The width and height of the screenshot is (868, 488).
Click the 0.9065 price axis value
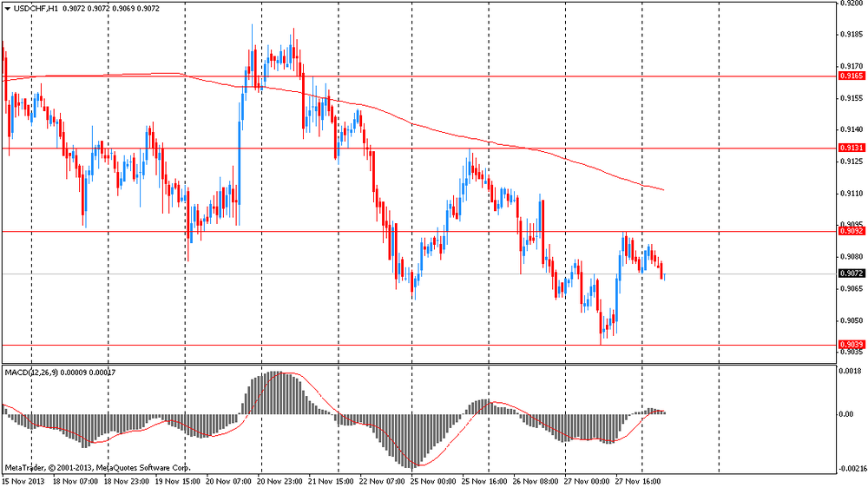pyautogui.click(x=852, y=289)
